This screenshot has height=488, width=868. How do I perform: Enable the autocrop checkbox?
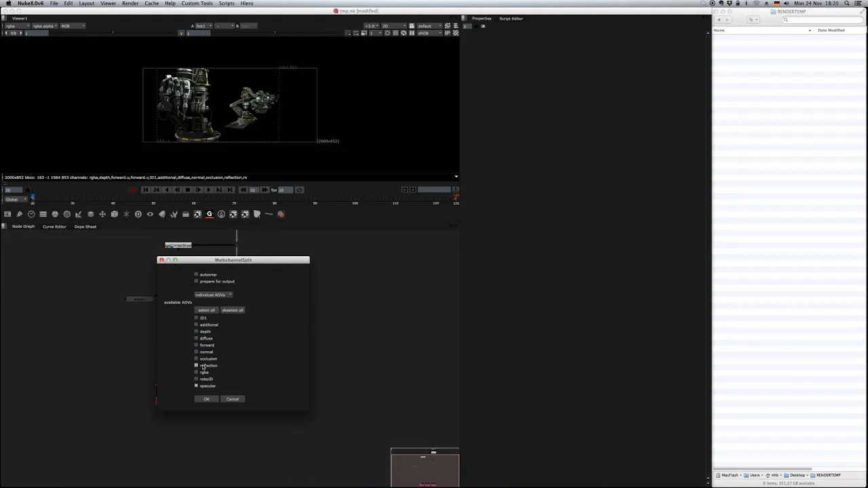[x=197, y=274]
